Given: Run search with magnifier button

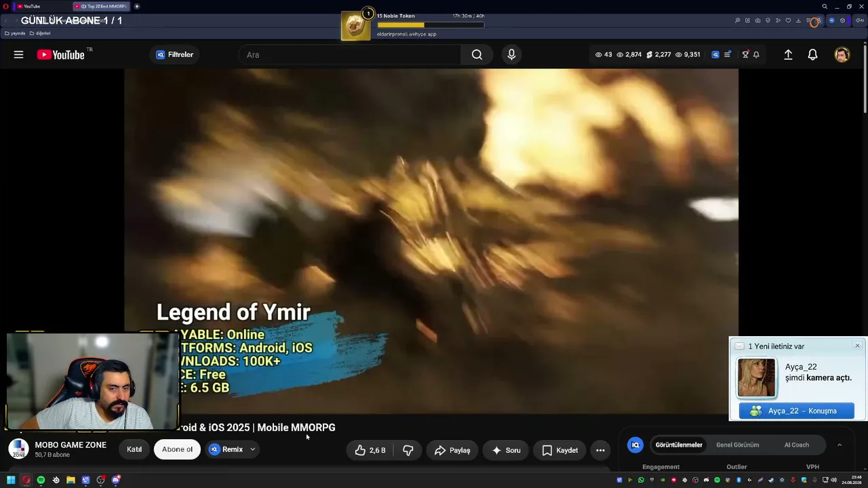Looking at the screenshot, I should tap(477, 55).
